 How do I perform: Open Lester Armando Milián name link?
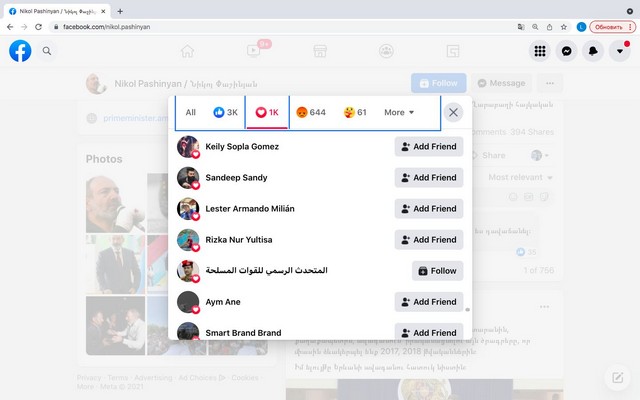250,209
